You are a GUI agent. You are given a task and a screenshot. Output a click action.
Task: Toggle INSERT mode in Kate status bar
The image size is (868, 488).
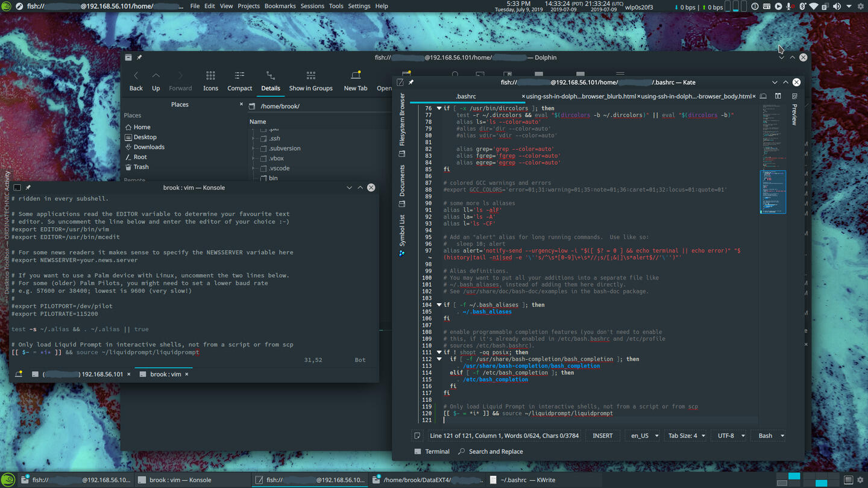coord(602,436)
